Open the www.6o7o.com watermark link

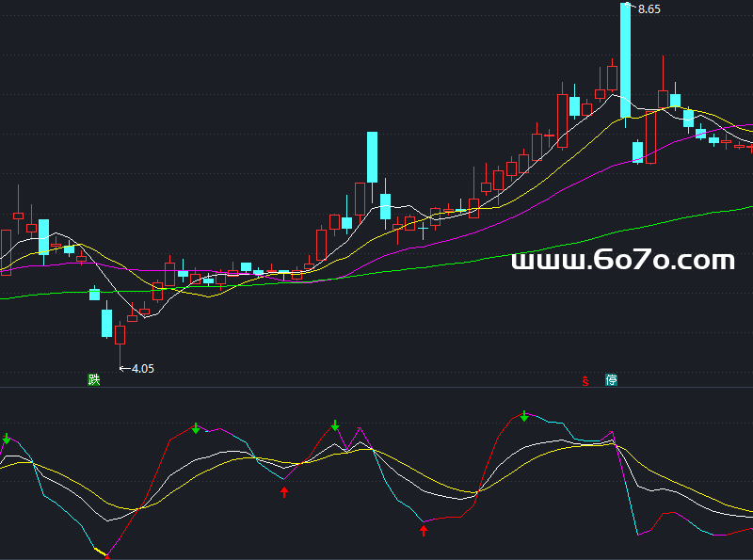coord(622,260)
